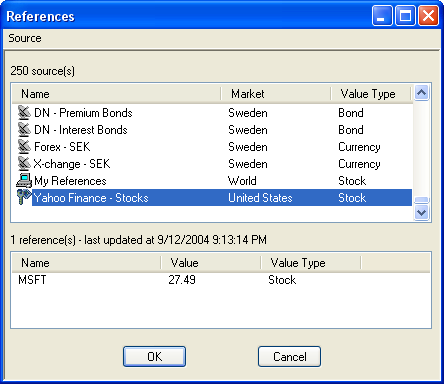Click Bond value type of DN - Premium Bonds
Viewport: 444px width, 384px height.
[x=351, y=113]
